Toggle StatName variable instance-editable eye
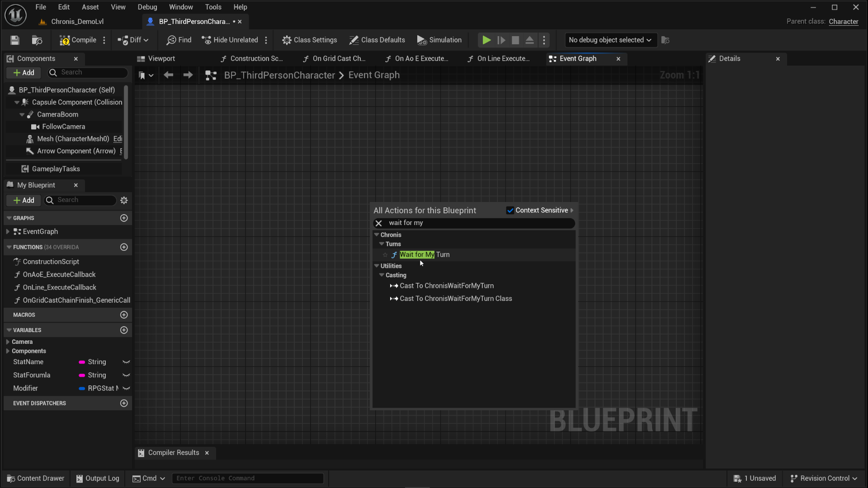Image resolution: width=868 pixels, height=488 pixels. (126, 362)
